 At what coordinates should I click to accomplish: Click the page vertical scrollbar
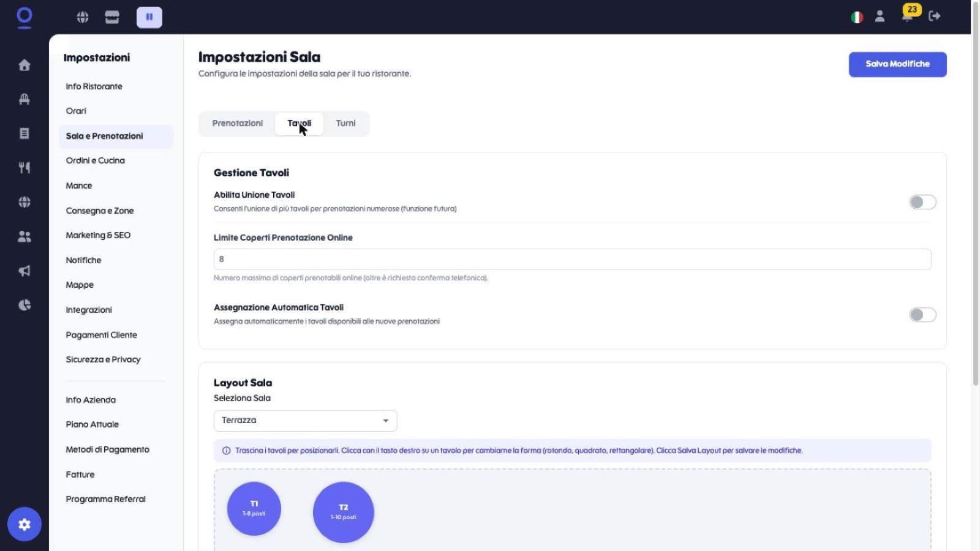point(975,195)
